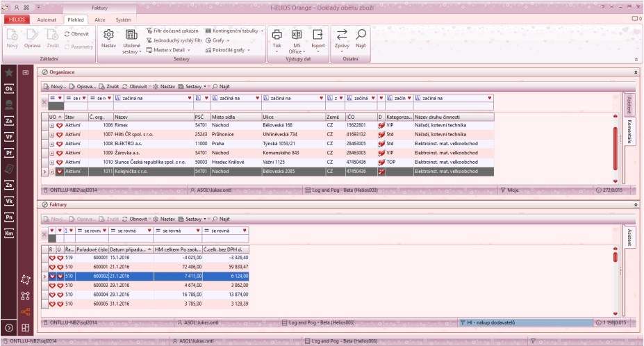Viewport: 644px width, 346px height.
Task: Open the Km module in left sidebar
Action: point(8,233)
